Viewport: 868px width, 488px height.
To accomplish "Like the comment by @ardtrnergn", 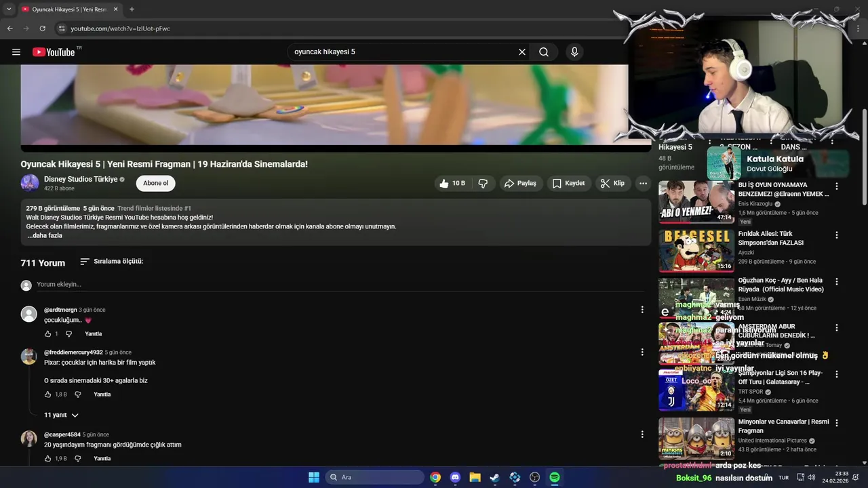I will click(48, 333).
